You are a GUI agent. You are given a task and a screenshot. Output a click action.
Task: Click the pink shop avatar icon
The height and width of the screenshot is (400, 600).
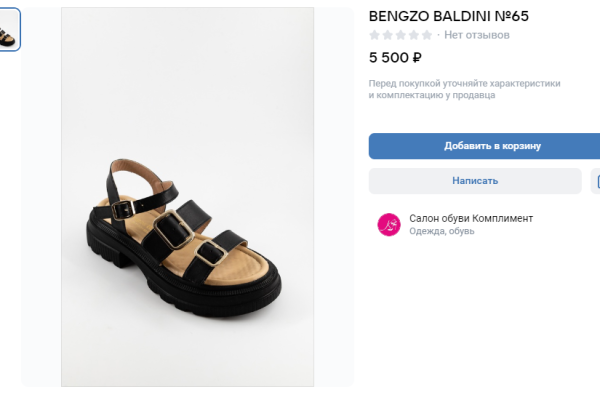tap(388, 225)
